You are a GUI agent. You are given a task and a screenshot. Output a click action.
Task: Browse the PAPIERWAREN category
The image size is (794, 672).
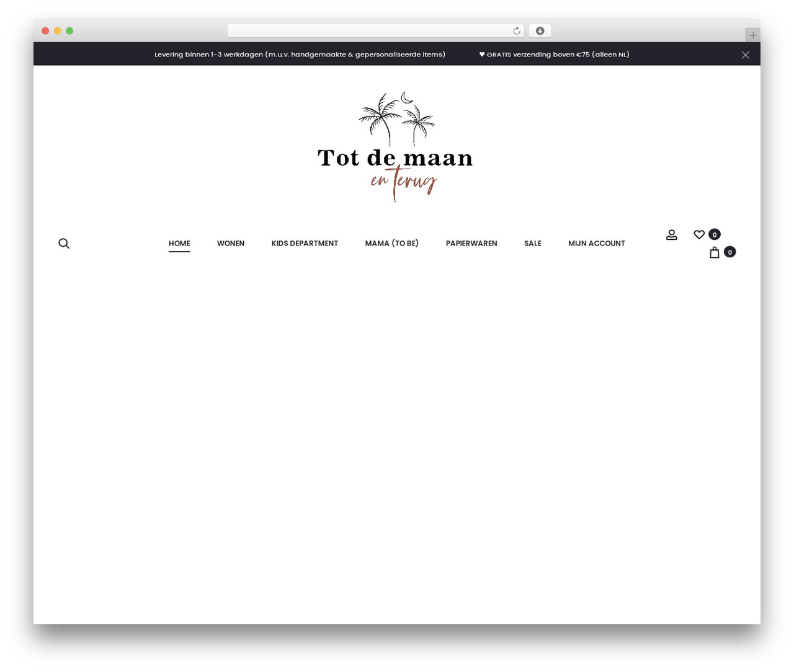pyautogui.click(x=471, y=244)
